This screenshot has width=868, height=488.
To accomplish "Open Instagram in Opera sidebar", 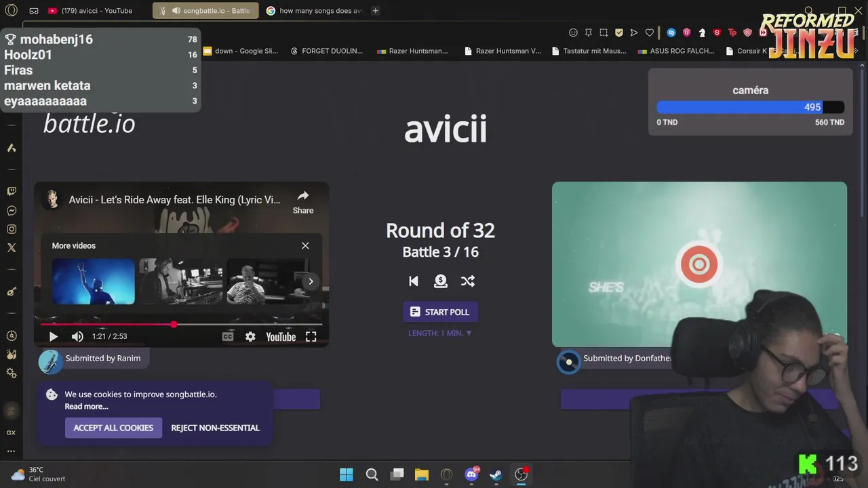I will 12,229.
